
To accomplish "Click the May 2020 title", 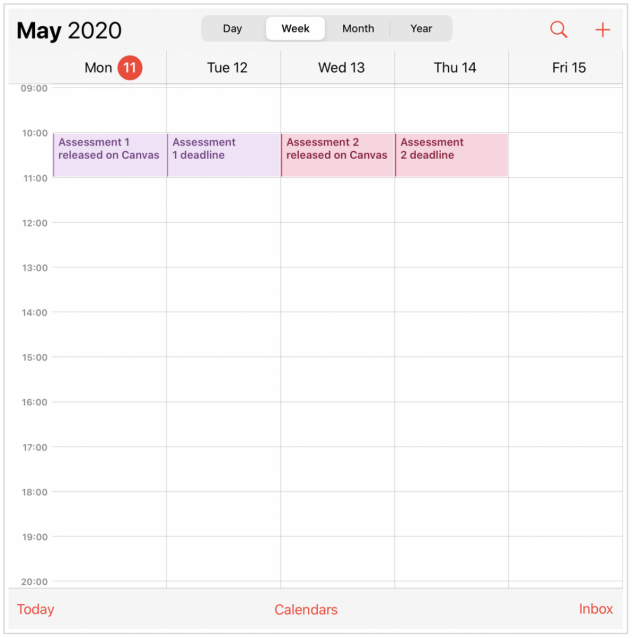I will coord(69,31).
